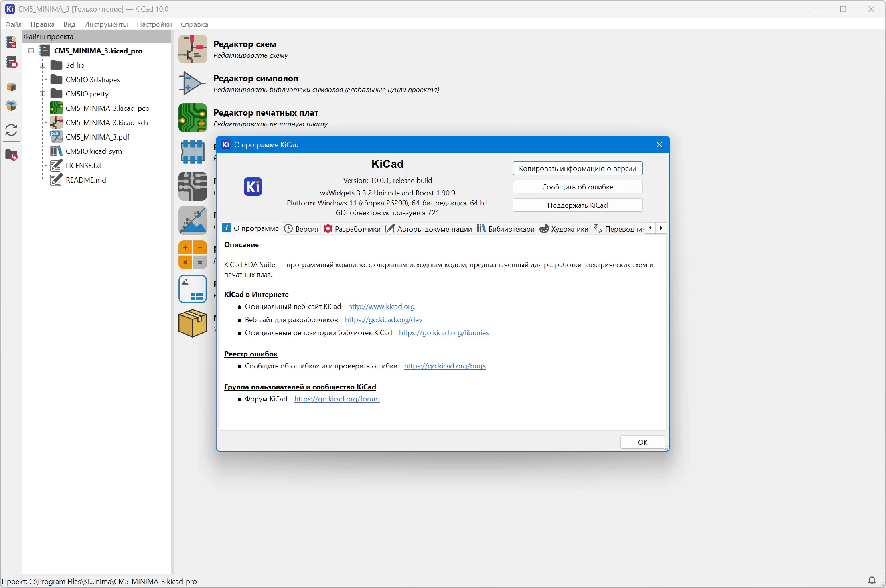Open the Calculator Tools icon
The image size is (886, 588).
192,255
